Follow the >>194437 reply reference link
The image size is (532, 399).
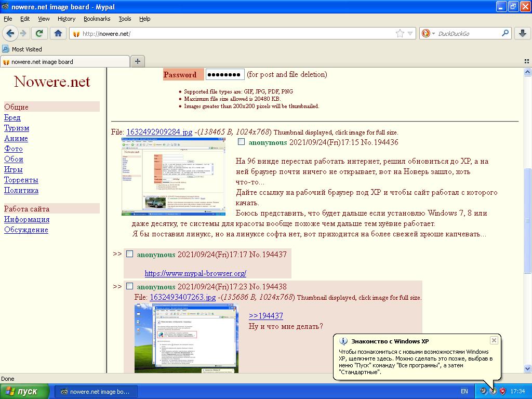coord(265,315)
